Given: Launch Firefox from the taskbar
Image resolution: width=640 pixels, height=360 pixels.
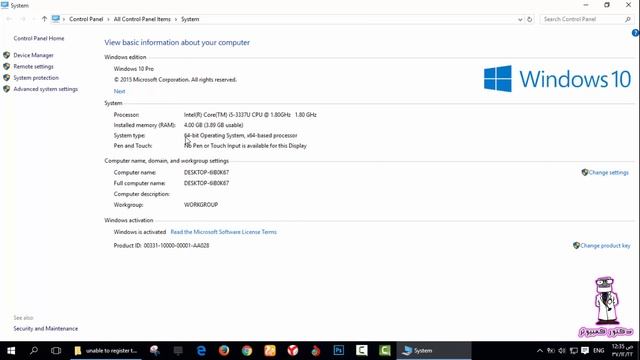Looking at the screenshot, I should (x=224, y=351).
